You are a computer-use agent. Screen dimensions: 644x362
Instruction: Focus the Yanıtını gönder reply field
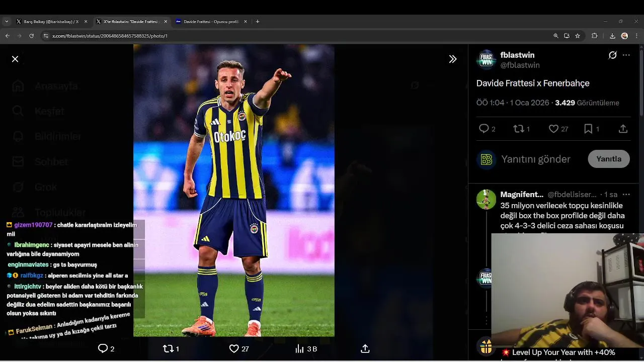click(536, 159)
